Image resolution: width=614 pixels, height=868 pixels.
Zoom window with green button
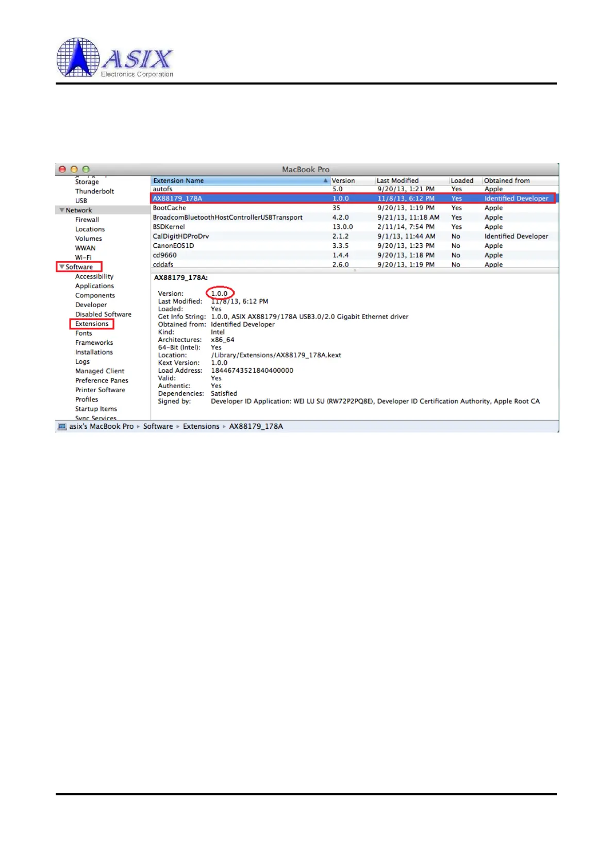pos(86,170)
